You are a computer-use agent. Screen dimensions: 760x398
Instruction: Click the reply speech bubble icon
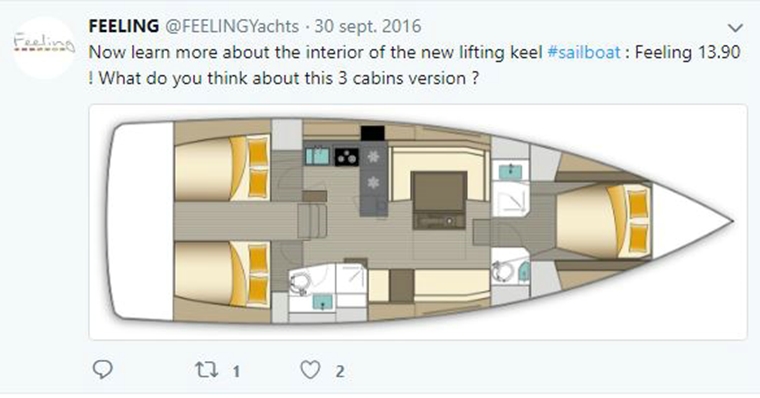click(x=103, y=370)
